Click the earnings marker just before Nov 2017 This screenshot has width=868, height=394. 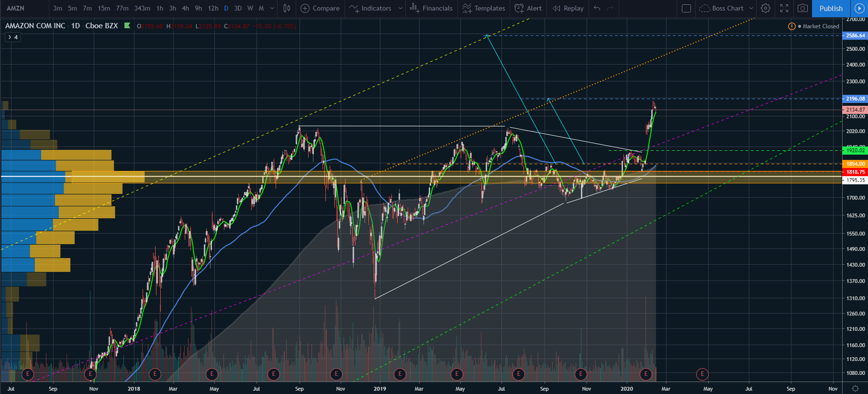point(90,374)
